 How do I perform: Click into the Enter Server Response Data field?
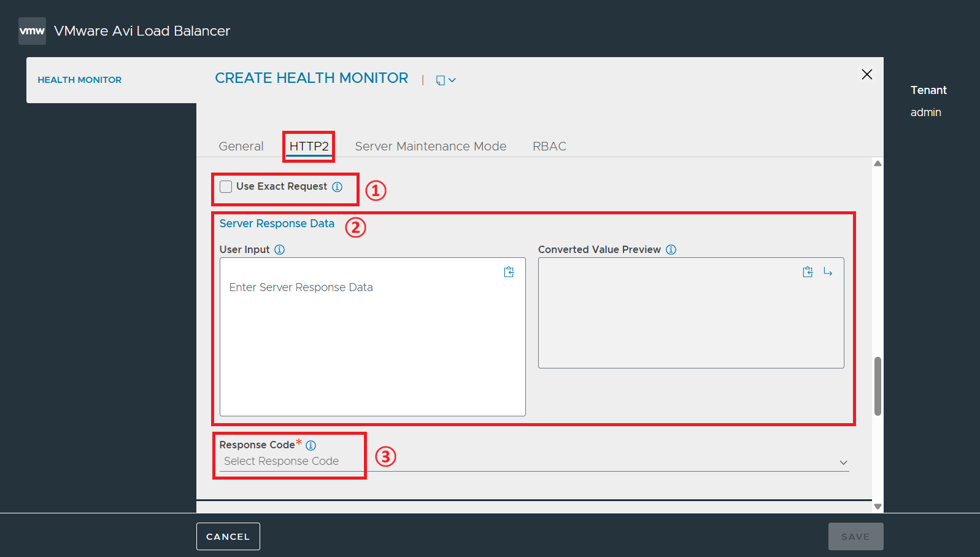(372, 337)
